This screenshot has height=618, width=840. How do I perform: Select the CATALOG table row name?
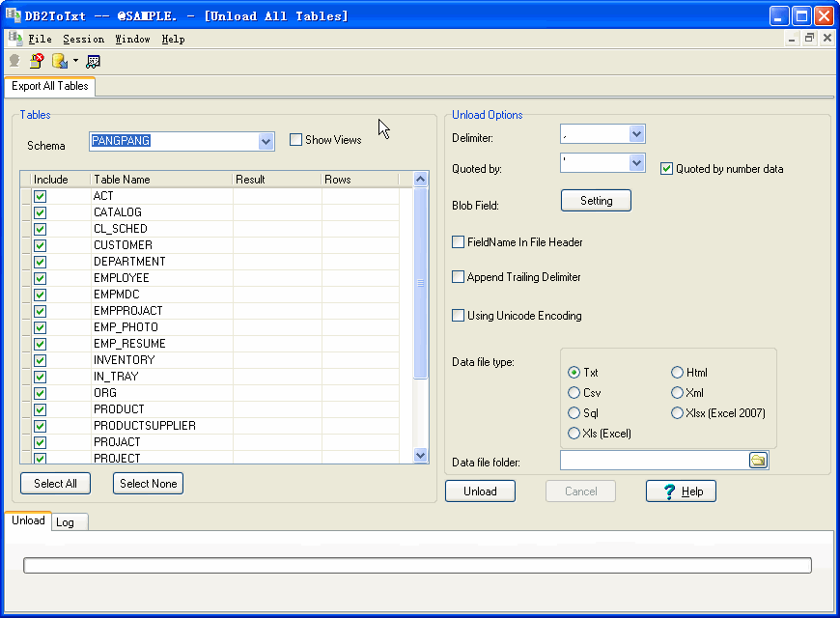[x=118, y=212]
